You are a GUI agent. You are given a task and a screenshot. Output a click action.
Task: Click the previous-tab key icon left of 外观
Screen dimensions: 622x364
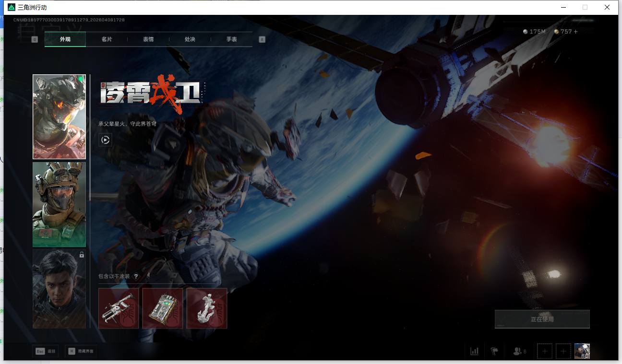(35, 39)
